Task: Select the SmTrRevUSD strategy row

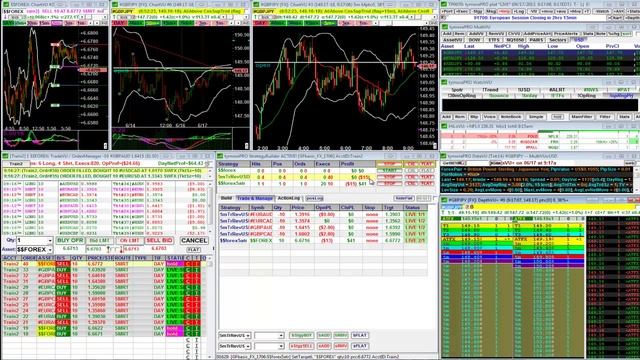Action: pyautogui.click(x=296, y=177)
